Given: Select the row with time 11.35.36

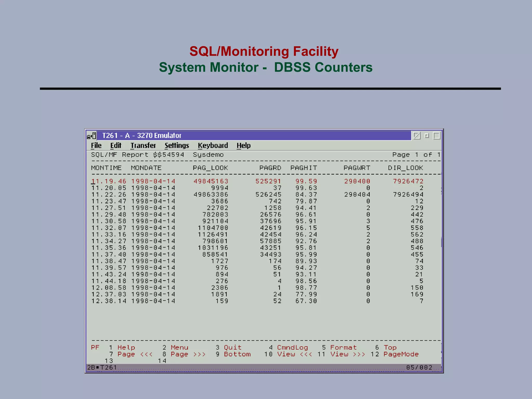Looking at the screenshot, I should pos(257,248).
